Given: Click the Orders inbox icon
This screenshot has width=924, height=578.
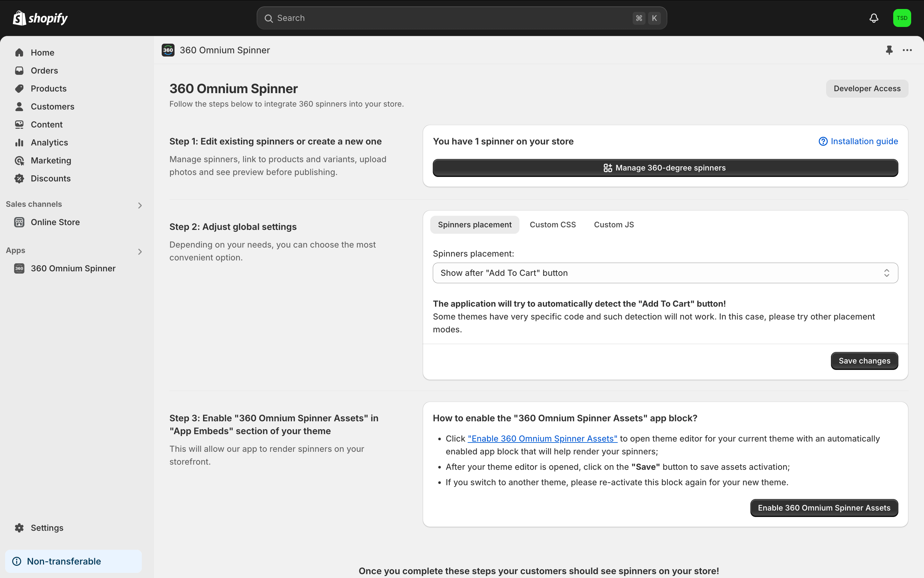Looking at the screenshot, I should click(19, 70).
